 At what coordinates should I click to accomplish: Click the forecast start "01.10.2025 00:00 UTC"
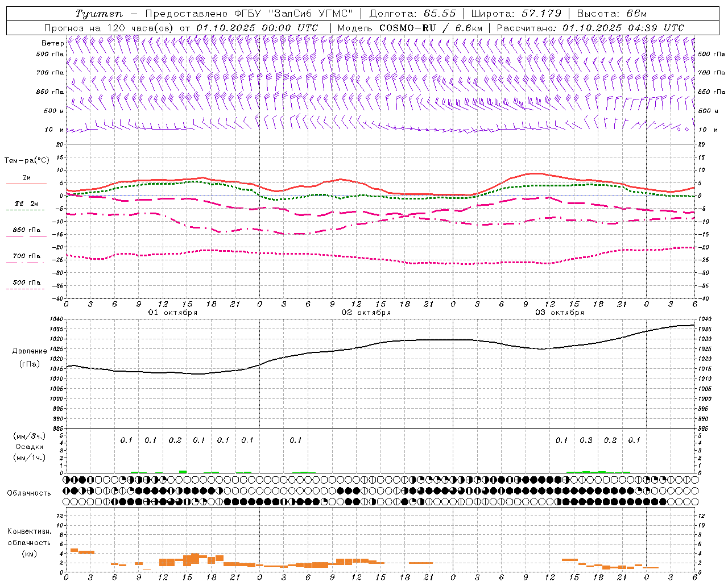257,28
